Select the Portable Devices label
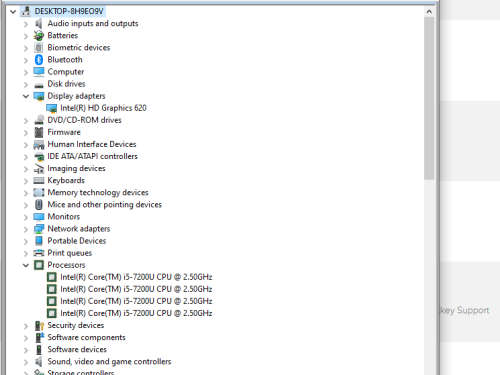The image size is (500, 375). point(77,241)
